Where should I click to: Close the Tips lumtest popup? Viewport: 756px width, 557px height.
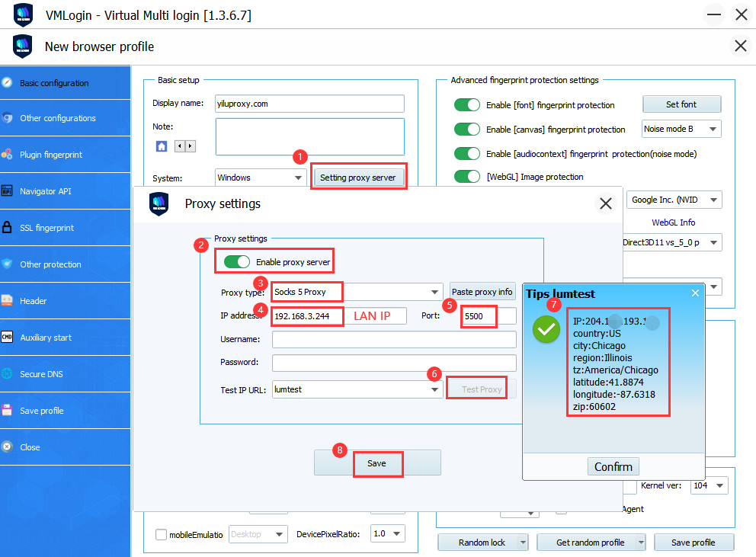695,293
